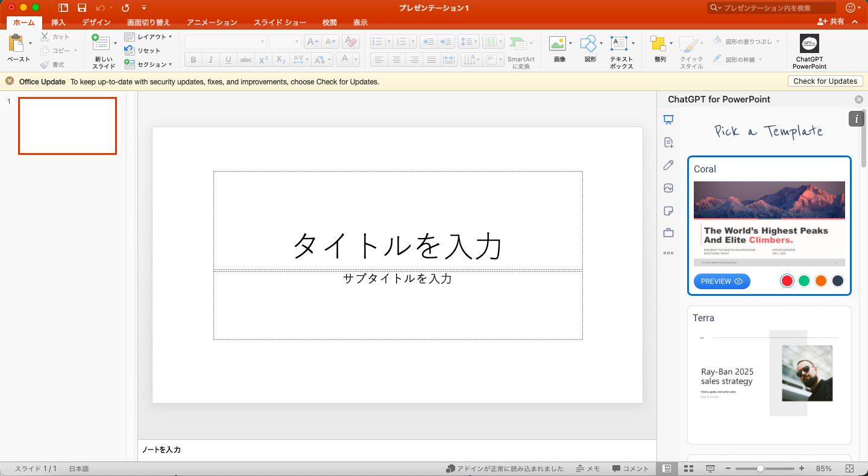Image resolution: width=868 pixels, height=476 pixels.
Task: Expand the arrange (整列) dropdown arrow
Action: click(x=670, y=43)
